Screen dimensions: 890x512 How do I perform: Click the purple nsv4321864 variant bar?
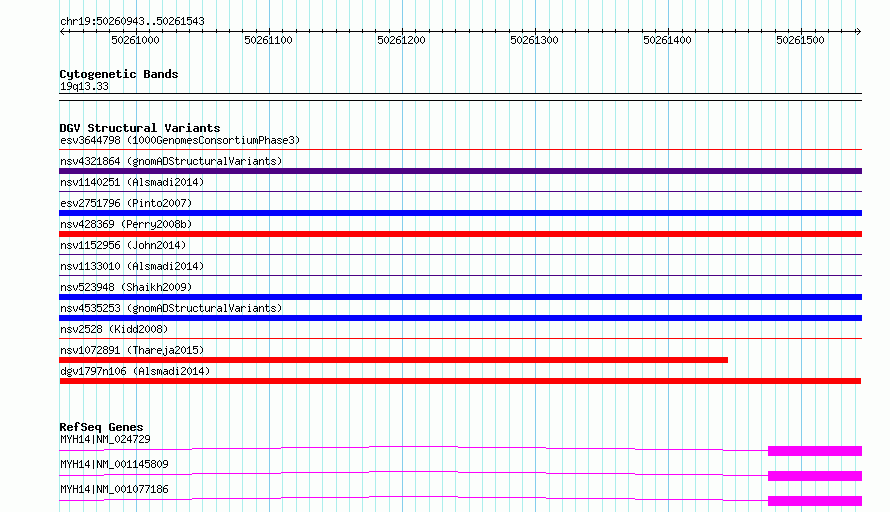pos(460,171)
